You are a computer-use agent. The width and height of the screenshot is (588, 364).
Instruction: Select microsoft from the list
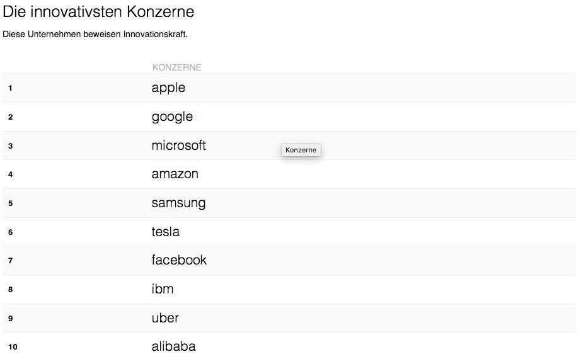179,145
